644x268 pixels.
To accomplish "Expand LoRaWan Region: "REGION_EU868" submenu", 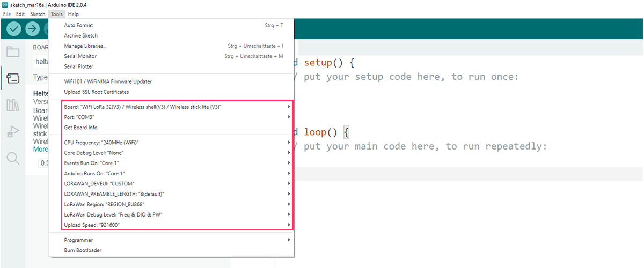I will [x=171, y=204].
